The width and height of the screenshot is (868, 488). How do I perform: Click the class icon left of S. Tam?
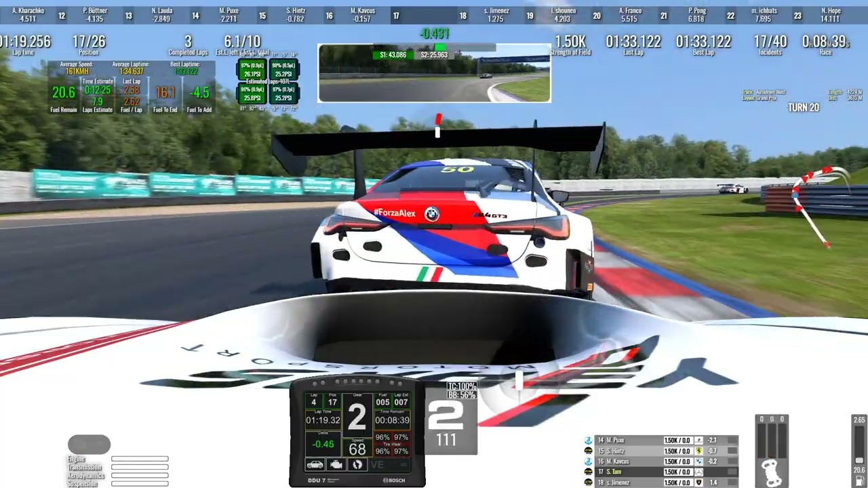click(588, 472)
